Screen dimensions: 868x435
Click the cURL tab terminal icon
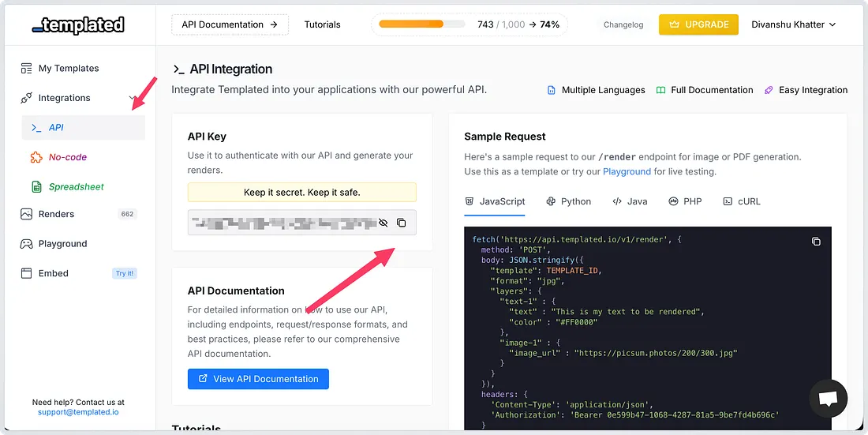728,201
